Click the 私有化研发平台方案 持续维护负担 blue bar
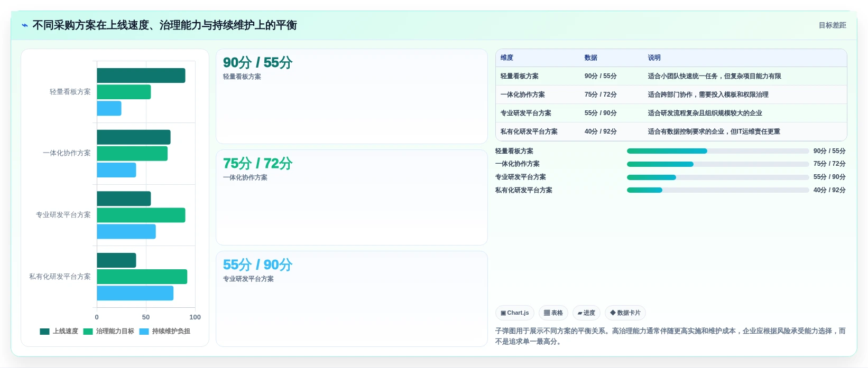 pyautogui.click(x=135, y=293)
